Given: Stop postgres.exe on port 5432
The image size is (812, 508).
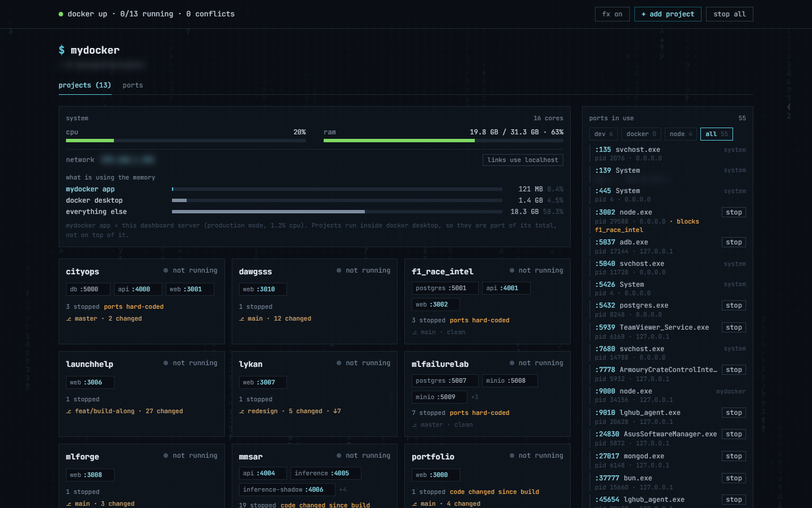Looking at the screenshot, I should pyautogui.click(x=734, y=305).
